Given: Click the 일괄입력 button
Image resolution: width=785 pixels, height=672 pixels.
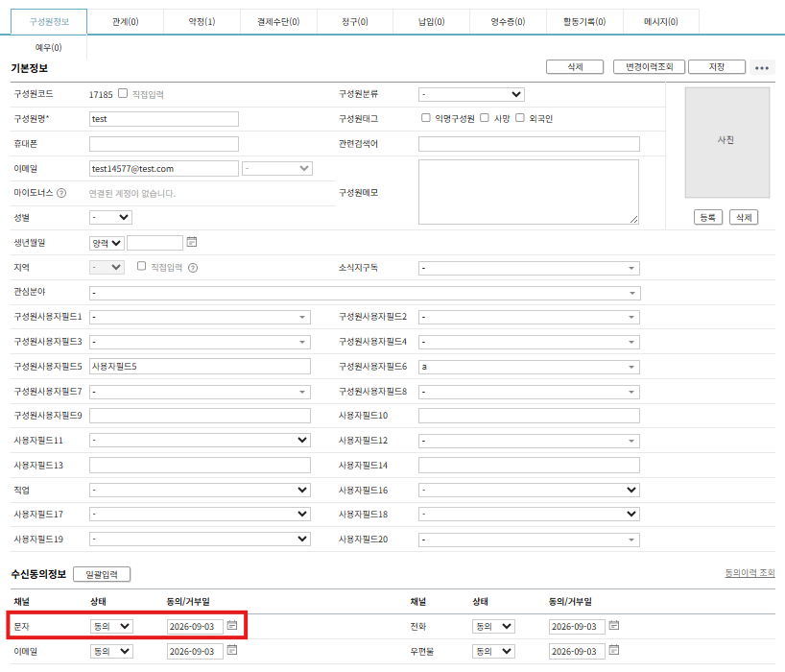Looking at the screenshot, I should 102,574.
